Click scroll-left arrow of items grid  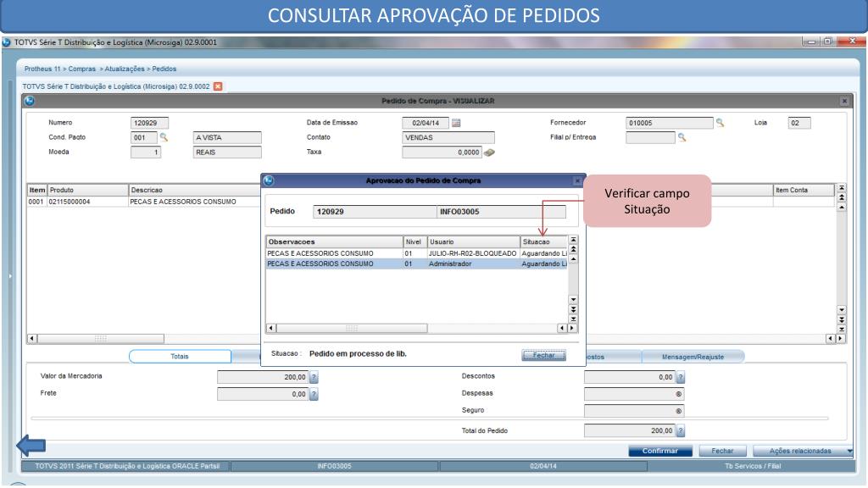click(x=32, y=339)
